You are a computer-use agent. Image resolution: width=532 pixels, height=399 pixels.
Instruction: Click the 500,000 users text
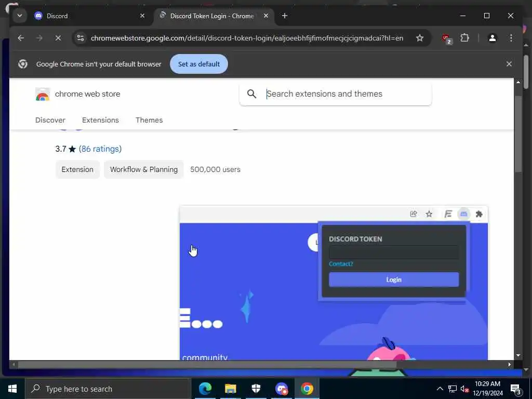[x=215, y=169]
